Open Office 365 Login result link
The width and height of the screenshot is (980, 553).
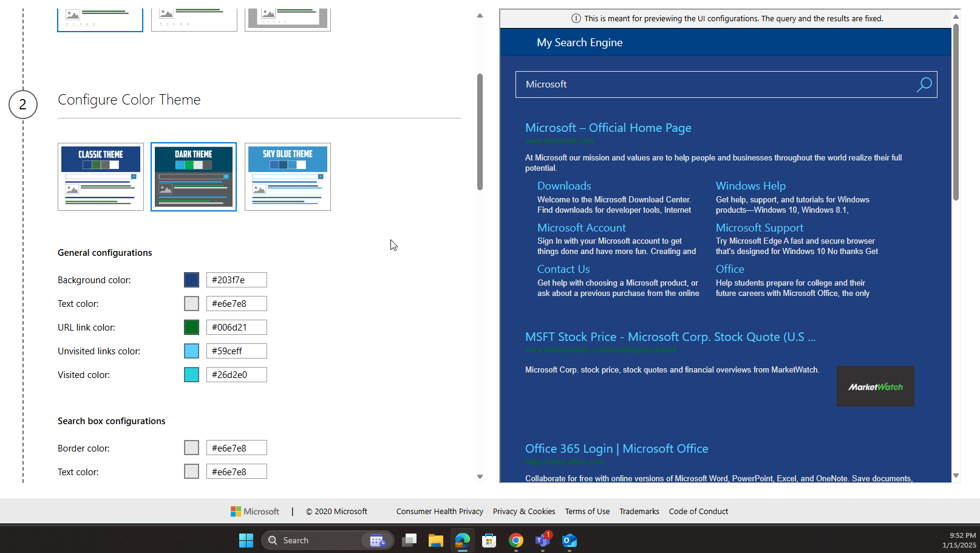[x=617, y=449]
